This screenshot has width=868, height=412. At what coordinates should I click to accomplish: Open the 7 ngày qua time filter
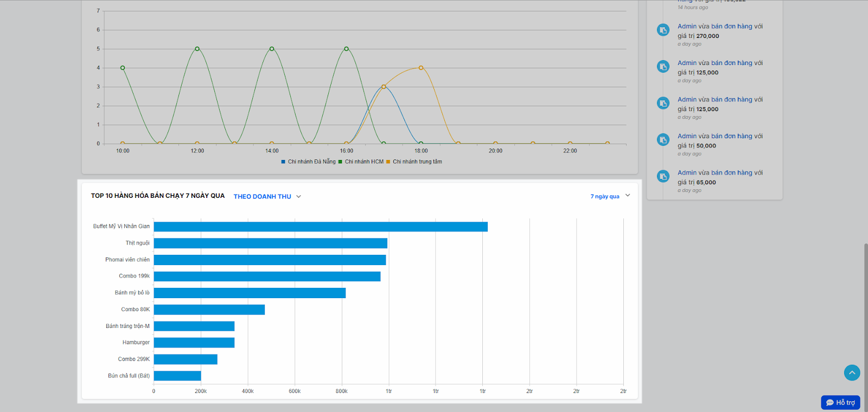click(605, 196)
